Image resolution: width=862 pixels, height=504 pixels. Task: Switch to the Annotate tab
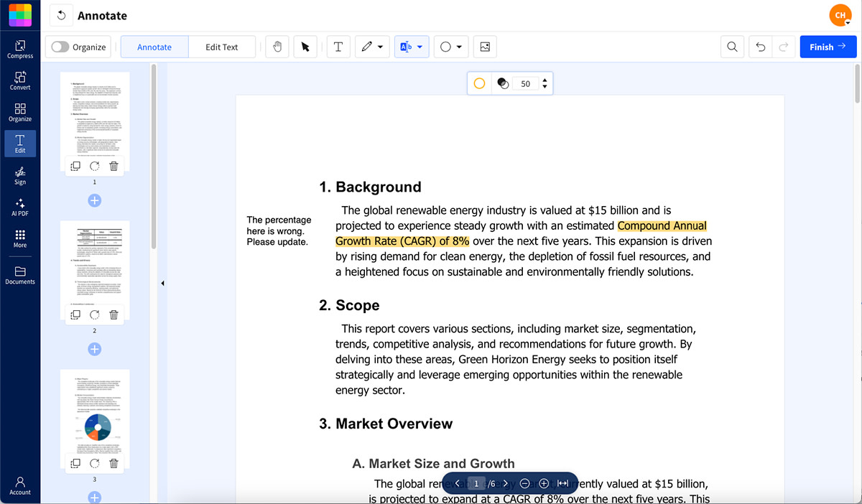coord(154,46)
